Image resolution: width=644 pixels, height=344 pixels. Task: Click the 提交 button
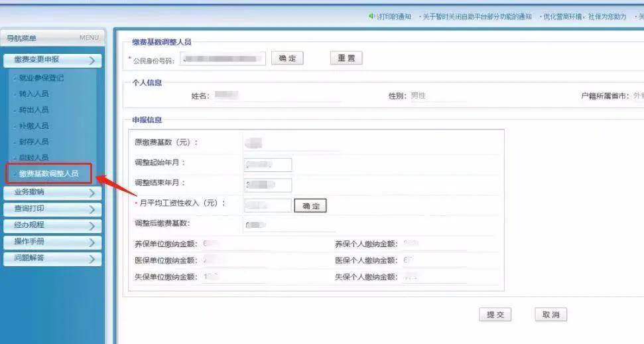point(495,315)
